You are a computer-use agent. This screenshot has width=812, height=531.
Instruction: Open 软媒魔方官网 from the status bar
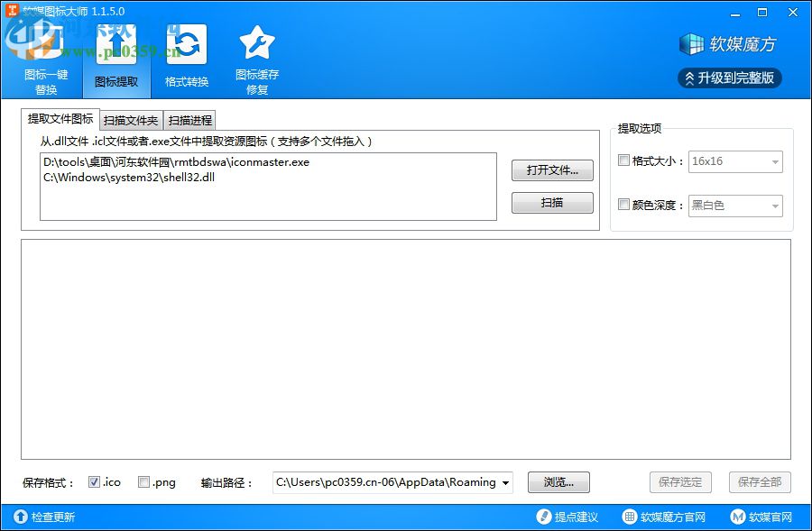(628, 517)
